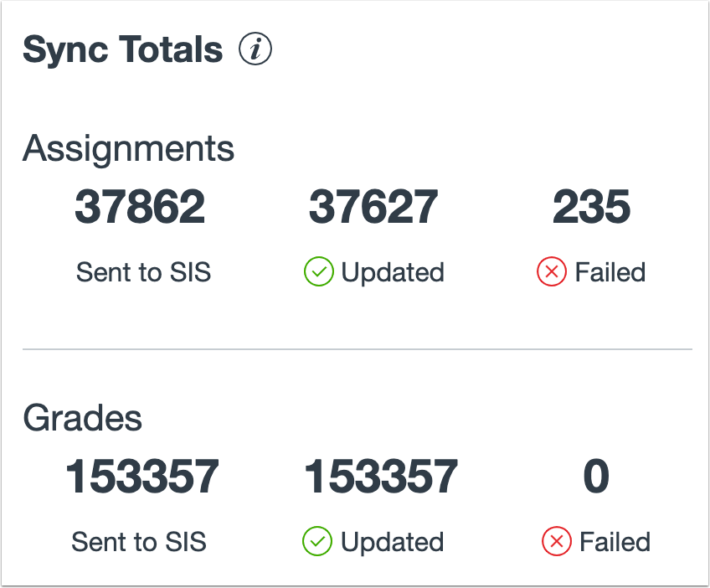Select the 235 Failed assignments count
The image size is (710, 588).
tap(591, 207)
